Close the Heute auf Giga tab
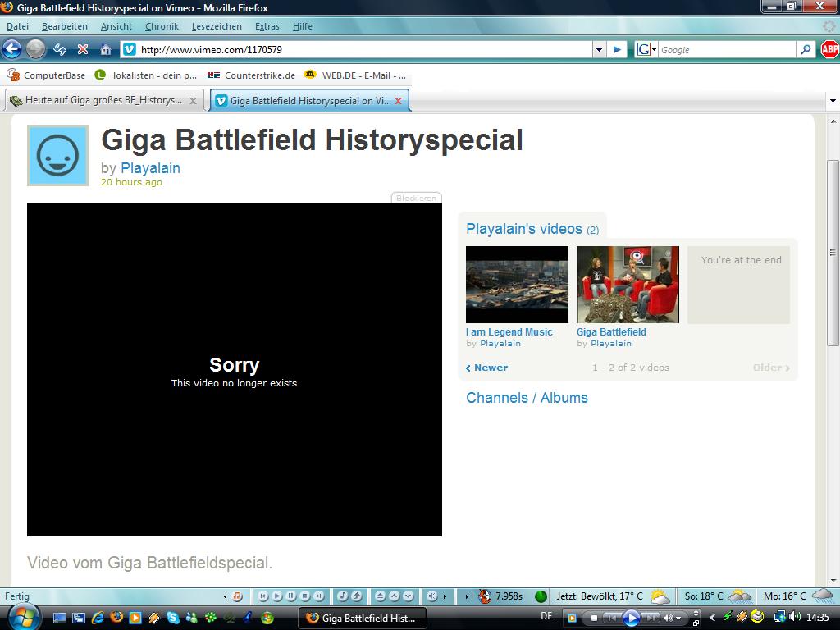Viewport: 840px width, 630px height. 193,101
